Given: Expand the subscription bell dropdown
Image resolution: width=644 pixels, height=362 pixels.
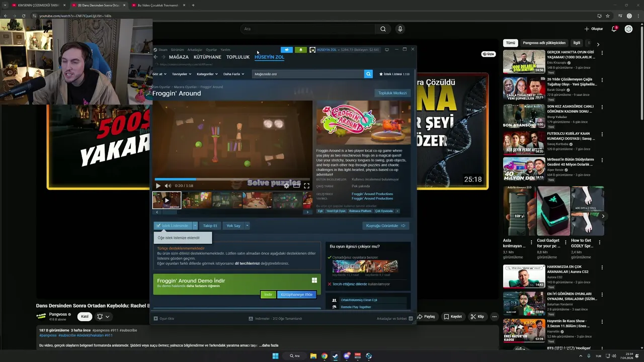Looking at the screenshot, I should coord(103,316).
